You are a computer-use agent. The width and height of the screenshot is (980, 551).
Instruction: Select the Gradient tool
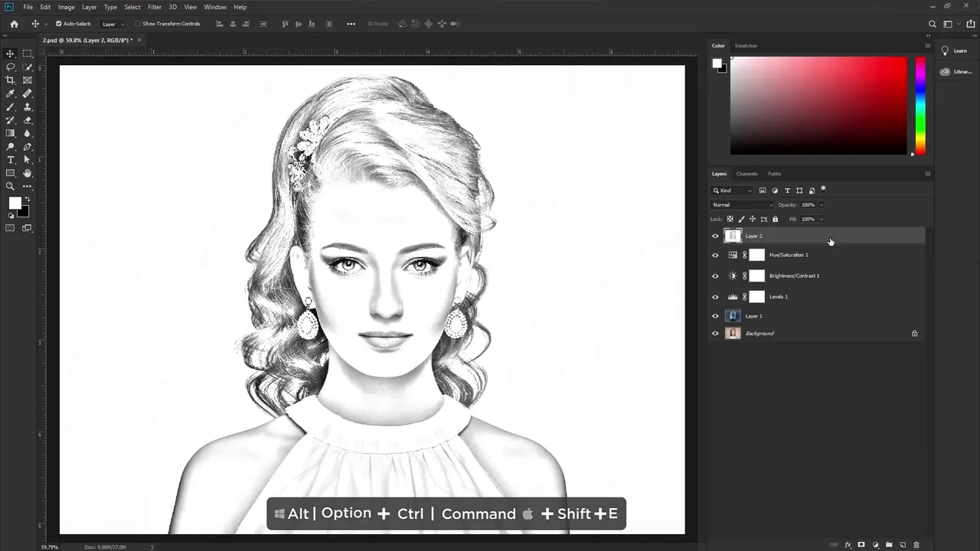[x=10, y=133]
